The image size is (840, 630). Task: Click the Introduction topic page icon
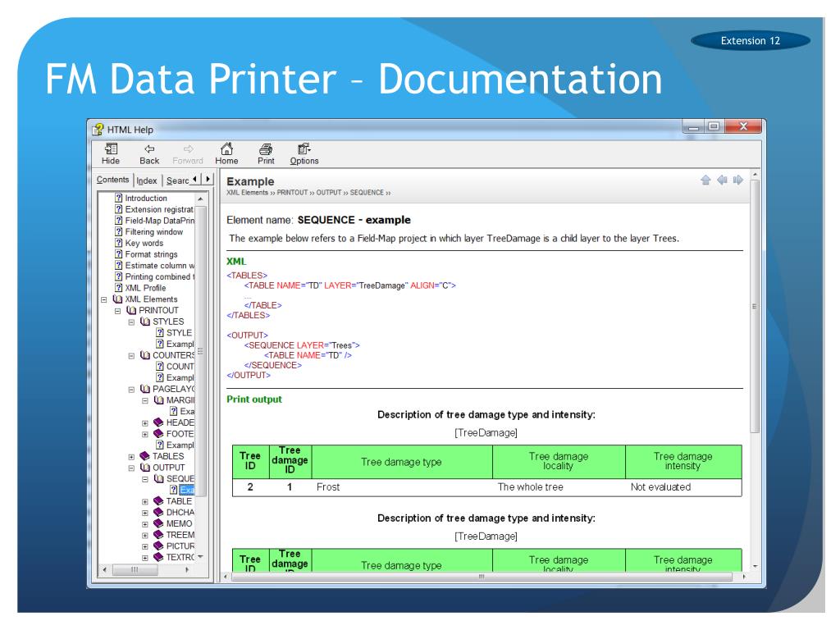(x=118, y=198)
